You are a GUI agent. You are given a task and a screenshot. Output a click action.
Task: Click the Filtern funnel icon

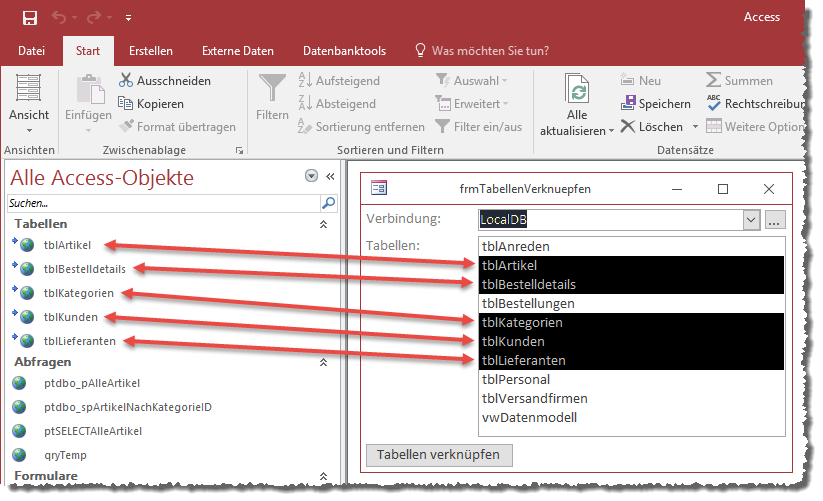pos(272,91)
